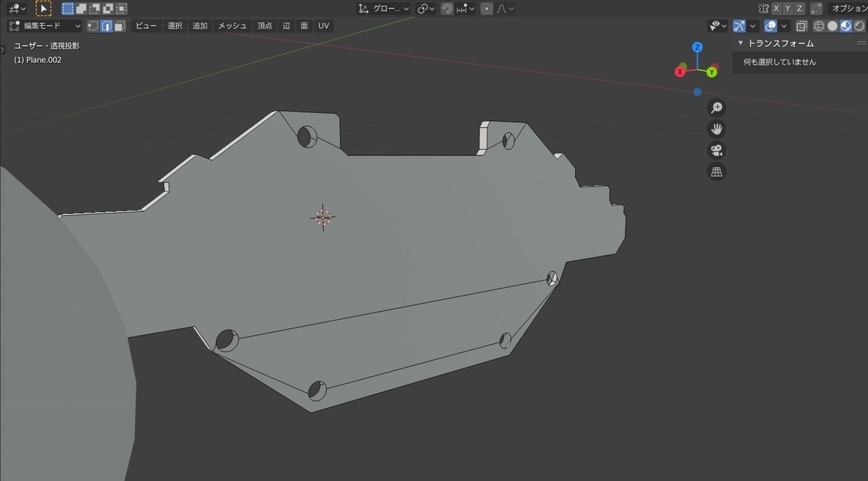Open the オプション options button
868x481 pixels.
[x=848, y=9]
